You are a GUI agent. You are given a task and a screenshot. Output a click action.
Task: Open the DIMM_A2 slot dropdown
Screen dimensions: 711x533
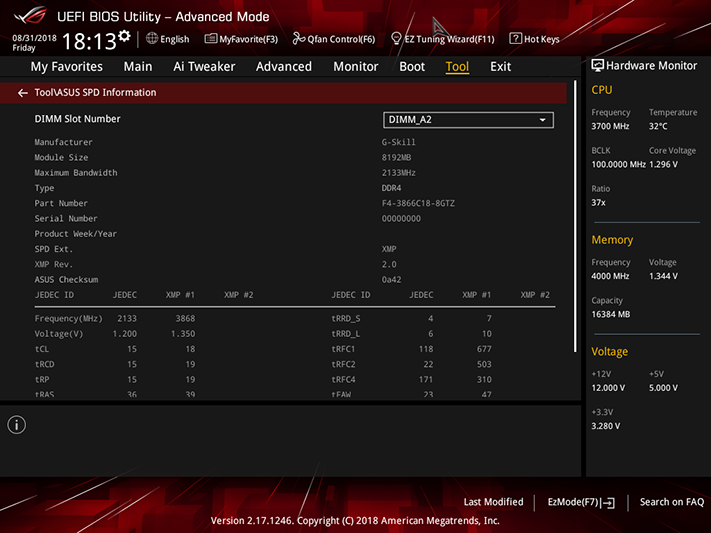point(468,120)
